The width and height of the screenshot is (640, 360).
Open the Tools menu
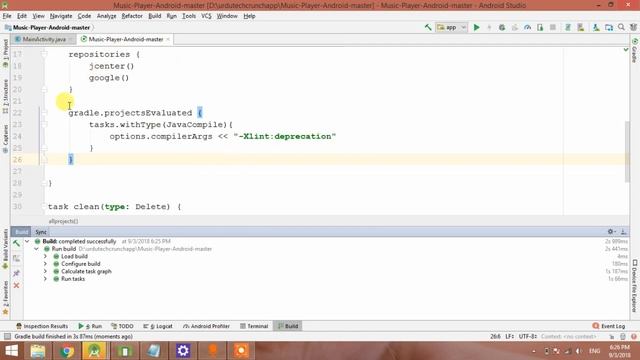(189, 16)
